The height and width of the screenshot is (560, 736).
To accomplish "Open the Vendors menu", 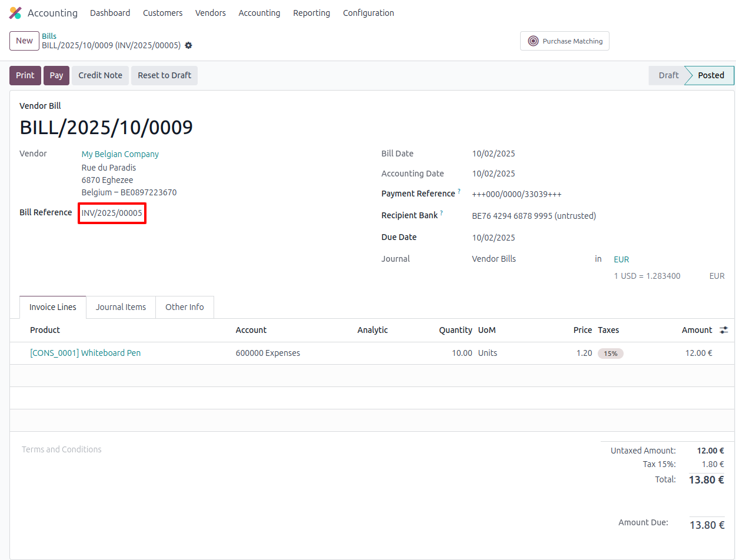I will (211, 13).
